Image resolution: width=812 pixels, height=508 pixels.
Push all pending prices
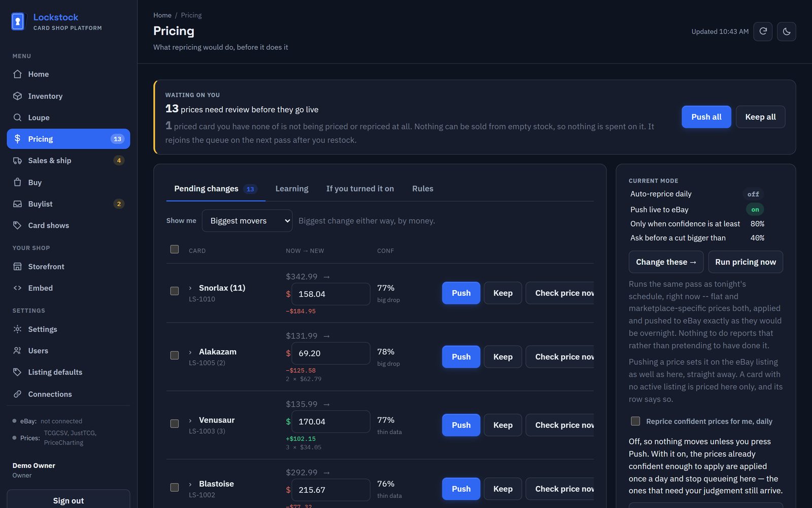[706, 117]
